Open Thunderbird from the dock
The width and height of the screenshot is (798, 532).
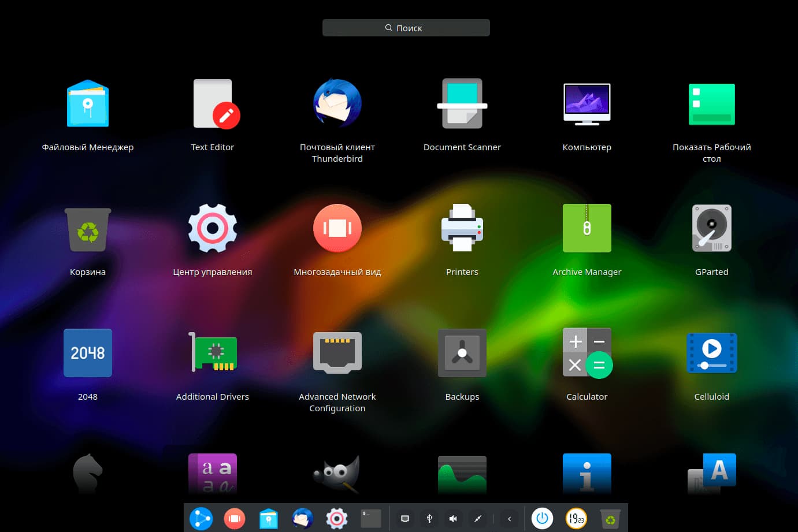coord(303,519)
